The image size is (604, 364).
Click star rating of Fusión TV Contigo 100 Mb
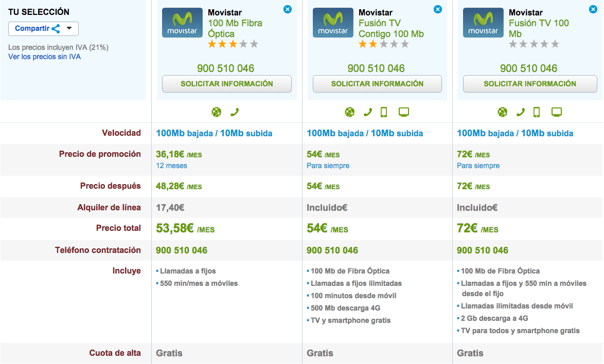click(x=384, y=44)
